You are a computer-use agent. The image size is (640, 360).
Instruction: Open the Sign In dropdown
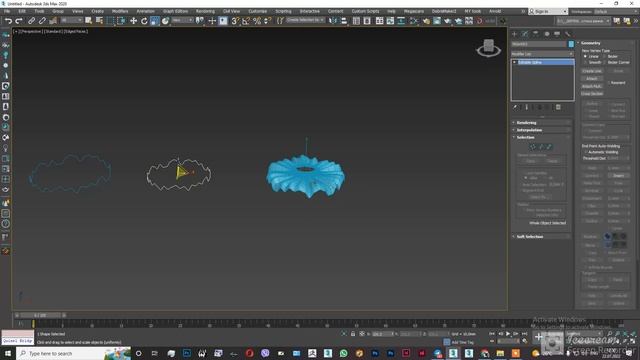(x=548, y=11)
